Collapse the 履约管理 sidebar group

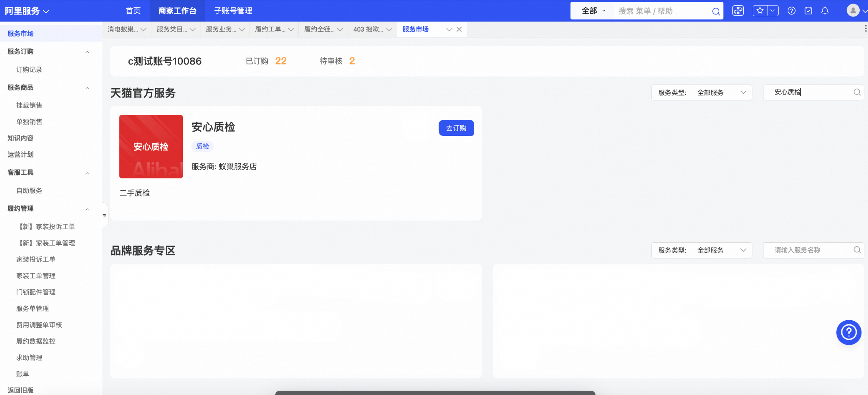click(x=87, y=210)
